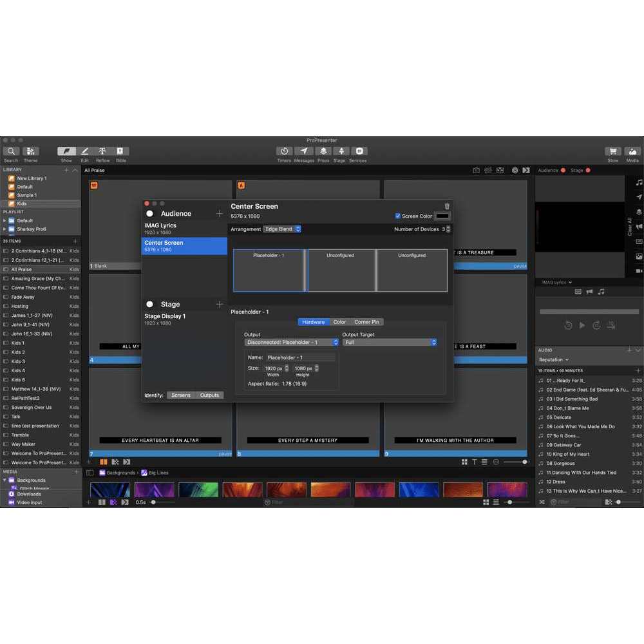Screen dimensions: 644x644
Task: Click Clear Audio music note icon
Action: point(639,182)
